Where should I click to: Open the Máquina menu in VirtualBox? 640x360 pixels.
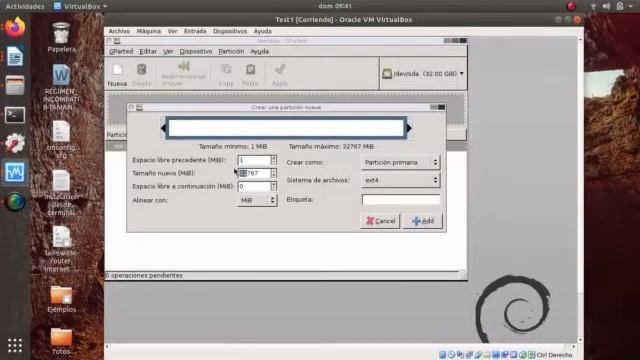[x=149, y=31]
